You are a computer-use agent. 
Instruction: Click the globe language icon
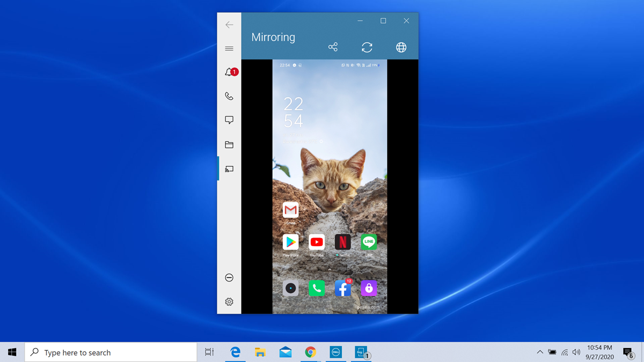point(401,47)
